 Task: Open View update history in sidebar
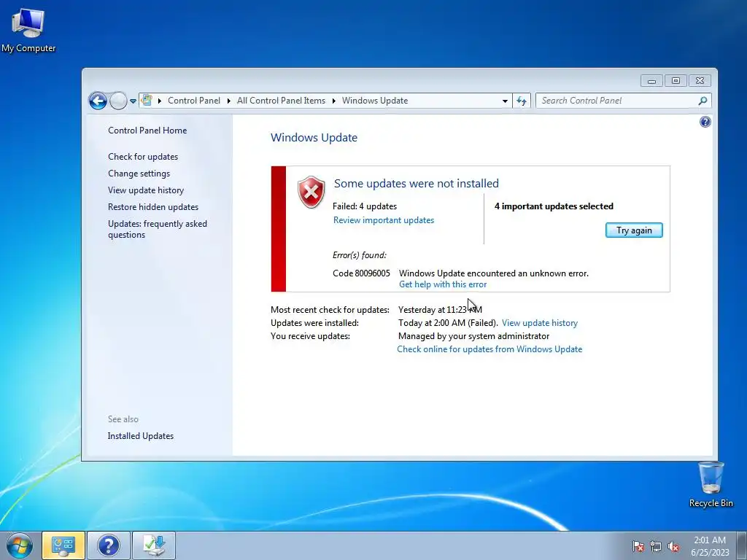pyautogui.click(x=146, y=190)
